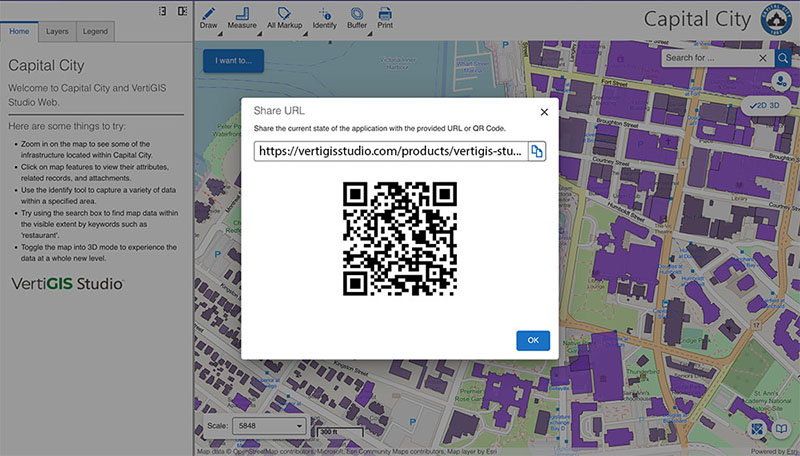Screen dimensions: 800x456
Task: Click the 'Share URL' dialog title
Action: [x=279, y=111]
